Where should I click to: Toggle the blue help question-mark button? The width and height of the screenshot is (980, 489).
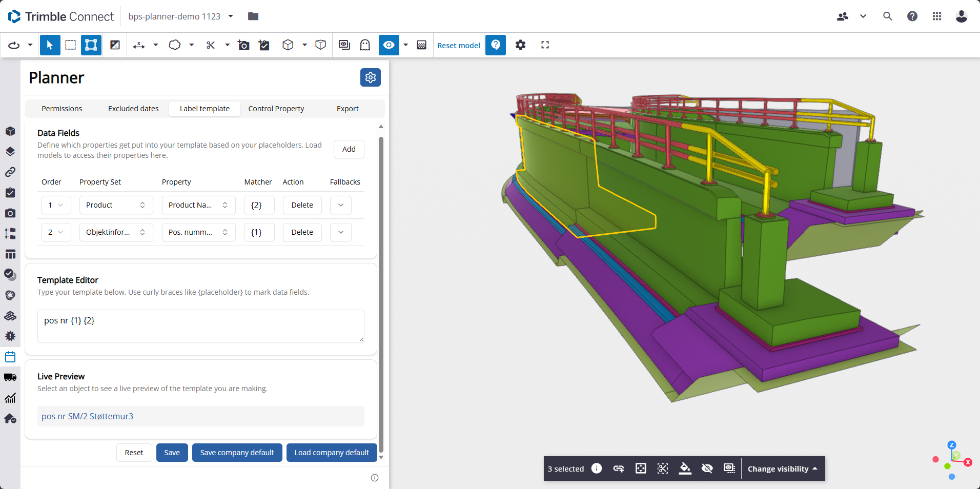click(496, 45)
